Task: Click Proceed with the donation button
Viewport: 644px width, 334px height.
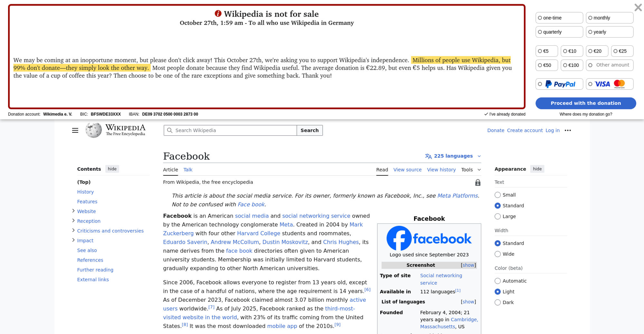Action: (x=585, y=103)
